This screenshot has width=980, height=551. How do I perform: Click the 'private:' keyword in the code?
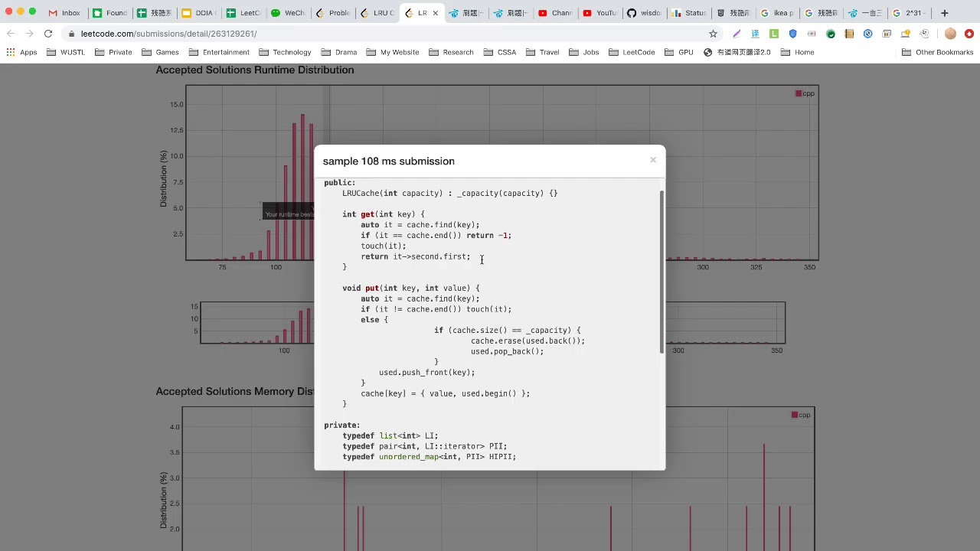point(342,425)
